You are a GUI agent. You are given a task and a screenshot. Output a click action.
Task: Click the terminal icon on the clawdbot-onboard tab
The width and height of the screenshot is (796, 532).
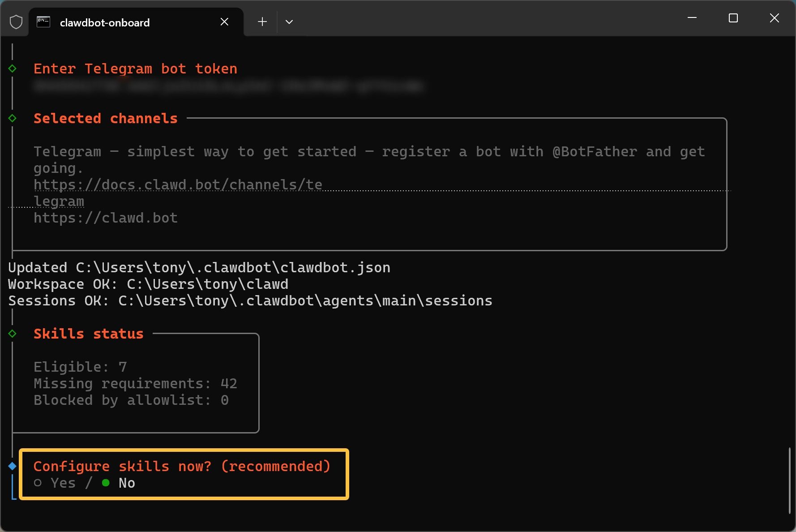click(43, 22)
